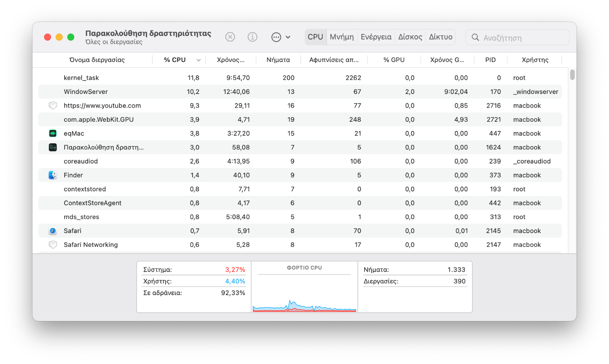Select the WindowServer process row
Screen dimensions: 609x364
pos(300,92)
